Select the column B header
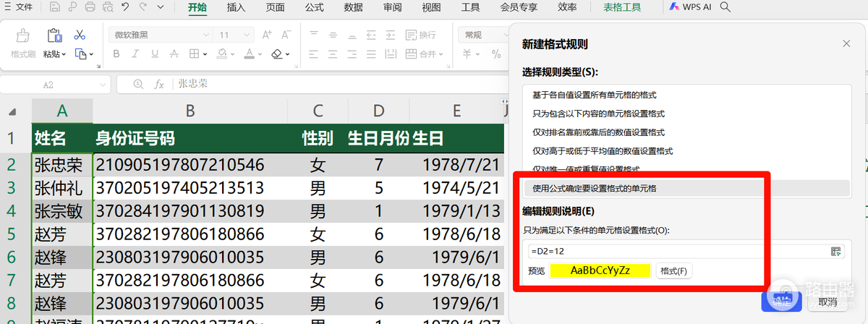The height and width of the screenshot is (324, 868). pos(190,110)
